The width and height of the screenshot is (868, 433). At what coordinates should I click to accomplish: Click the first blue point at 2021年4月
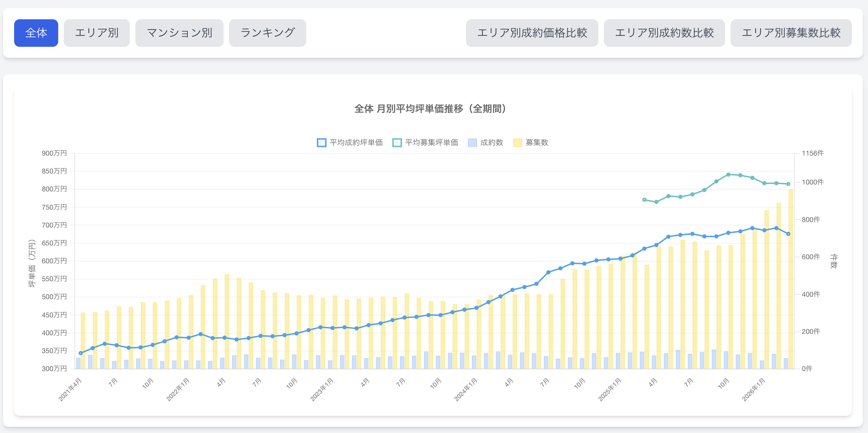(x=81, y=353)
